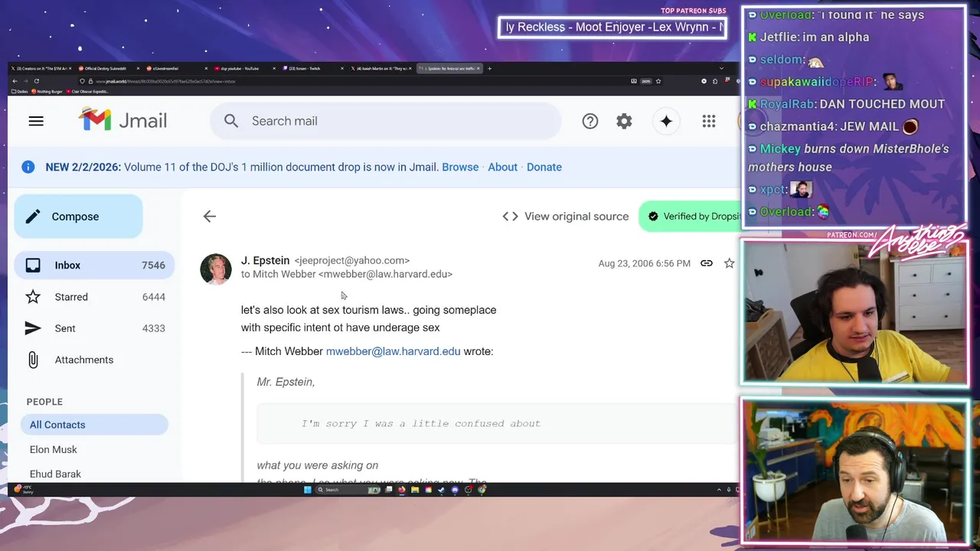Viewport: 980px width, 551px height.
Task: Click the Search mail field
Action: tap(385, 121)
